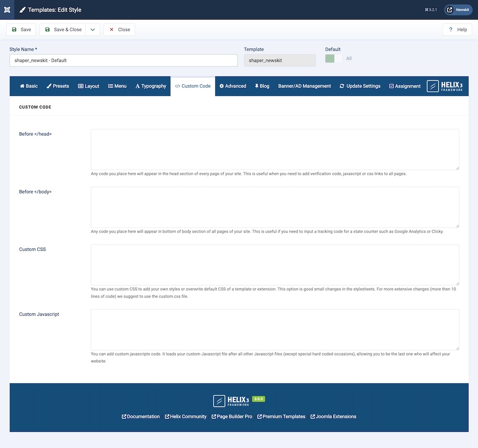Open the Newskit site preview button
The image size is (478, 448).
pos(458,10)
